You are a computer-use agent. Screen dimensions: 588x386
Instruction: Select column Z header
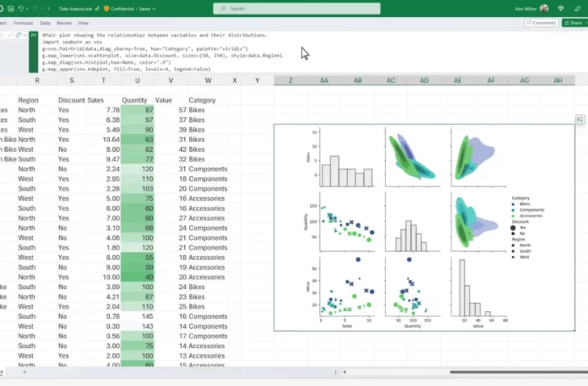click(291, 80)
